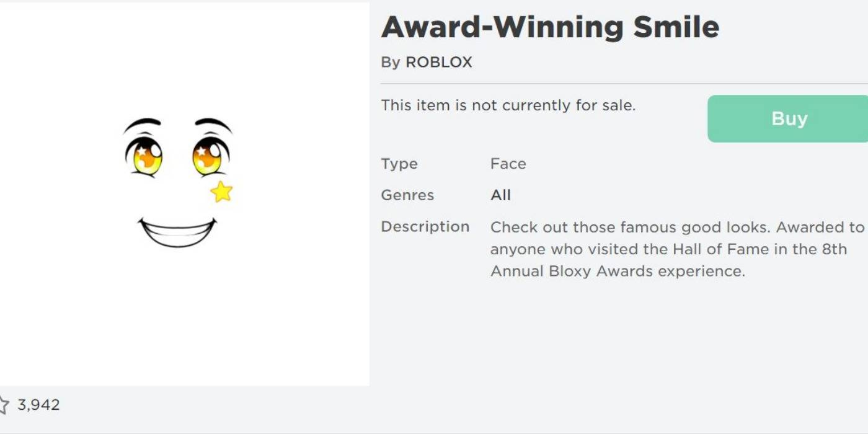The height and width of the screenshot is (434, 868).
Task: Click the Genres label
Action: point(407,195)
